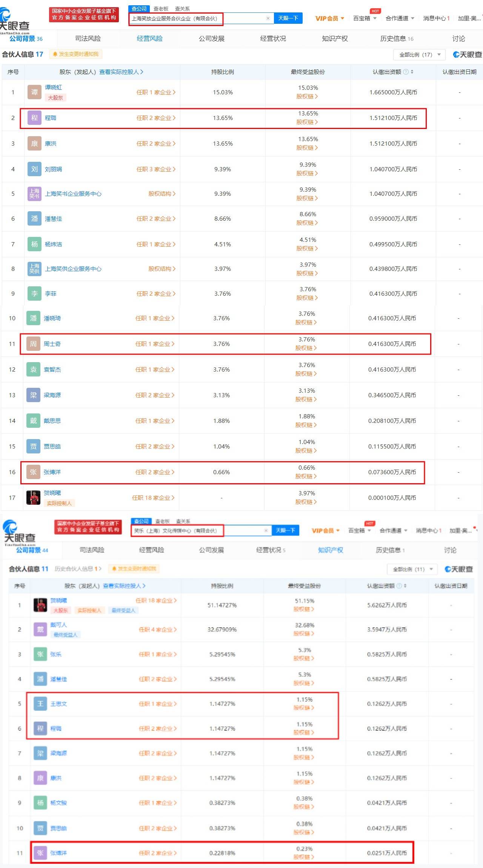The image size is (483, 868).
Task: Click the 袁 avatar beside 袁智杰
Action: [33, 370]
